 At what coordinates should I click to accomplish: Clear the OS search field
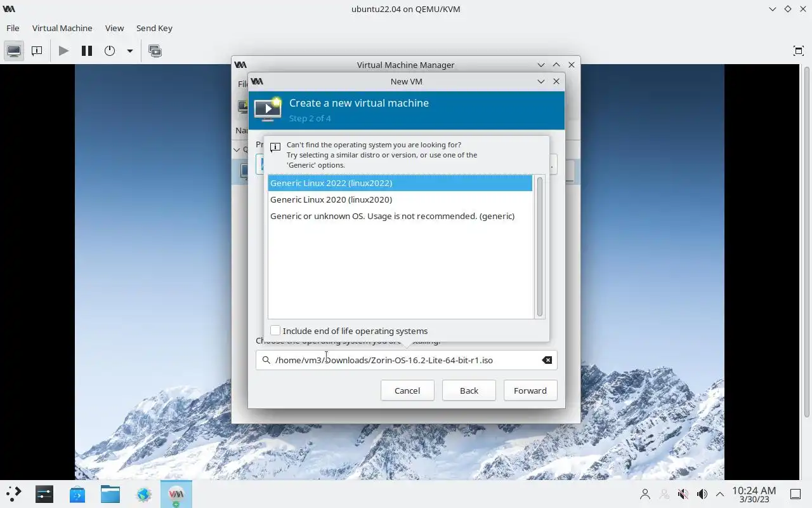[547, 360]
